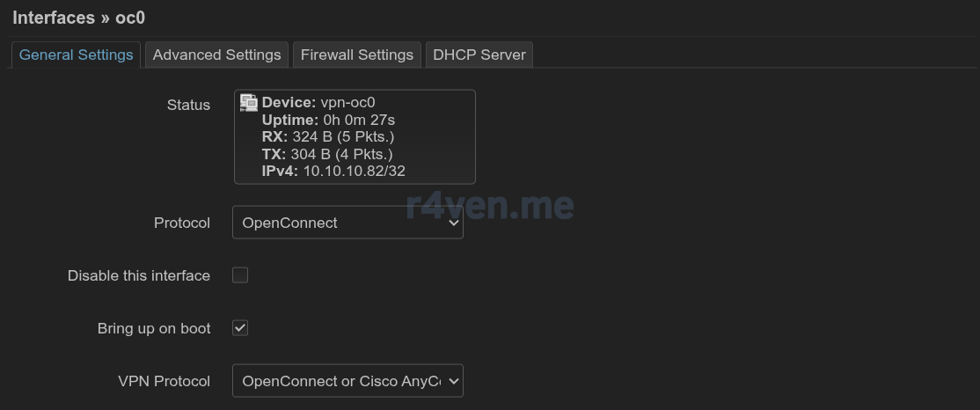Image resolution: width=980 pixels, height=410 pixels.
Task: Click the Uptime value in the status box
Action: click(359, 120)
